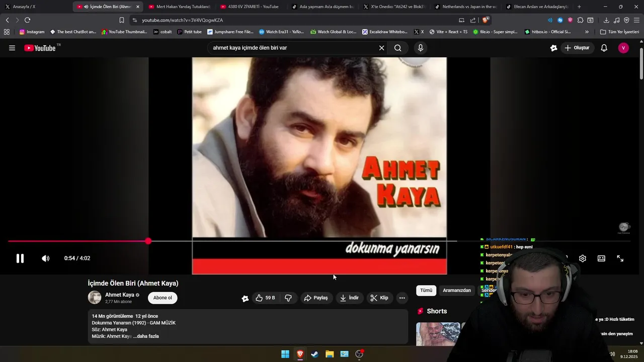Open the Ahmet Kaya channel name link

[120, 295]
